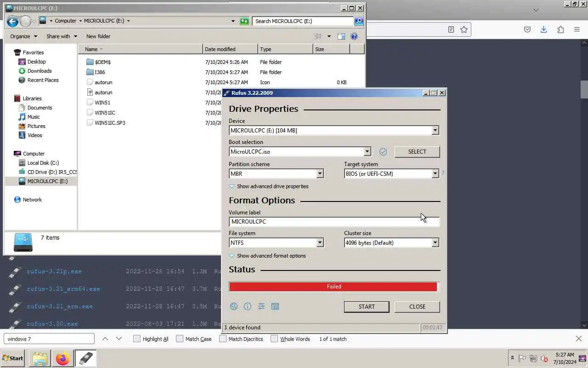The width and height of the screenshot is (588, 368).
Task: Select the I386 folder icon
Action: (x=90, y=72)
